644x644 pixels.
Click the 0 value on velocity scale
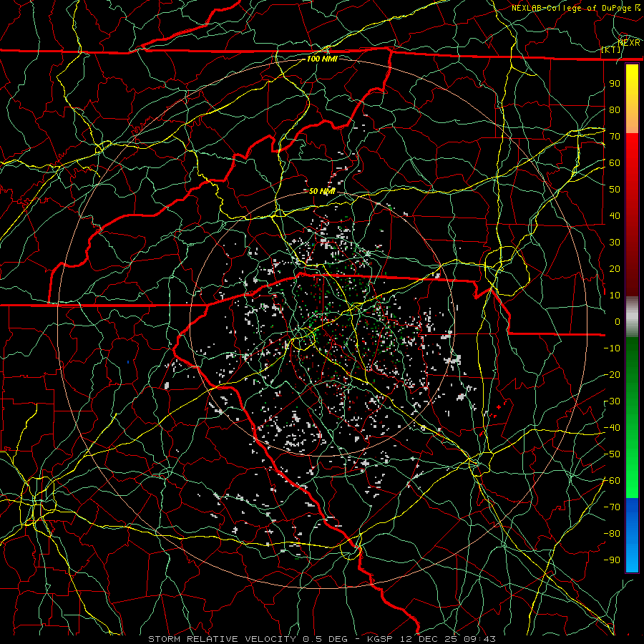618,321
